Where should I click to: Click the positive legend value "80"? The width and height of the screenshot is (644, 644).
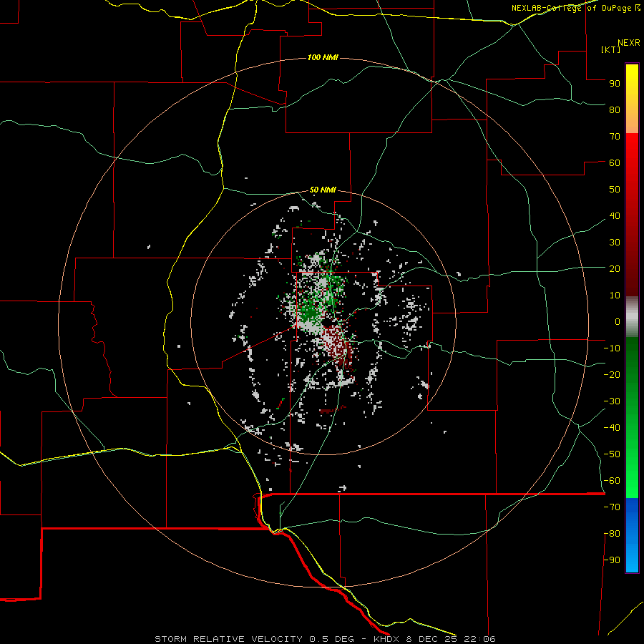pos(615,109)
